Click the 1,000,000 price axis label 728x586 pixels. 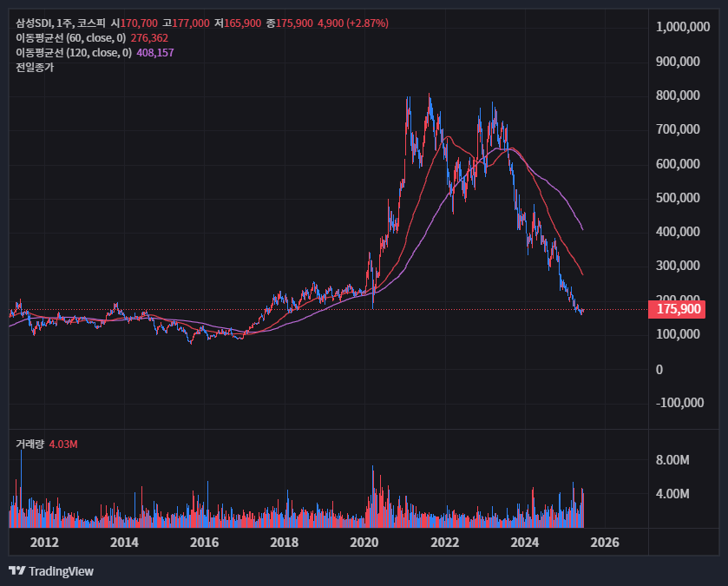point(683,27)
